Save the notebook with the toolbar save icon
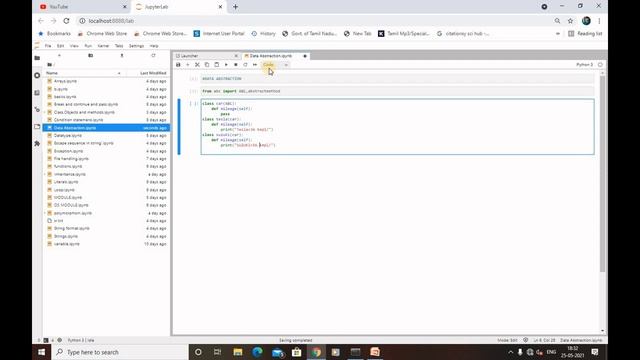 178,65
